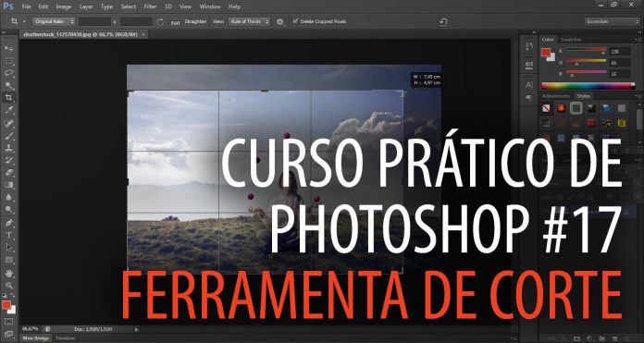Open the Original Ratio dropdown
The height and width of the screenshot is (343, 644).
(55, 21)
